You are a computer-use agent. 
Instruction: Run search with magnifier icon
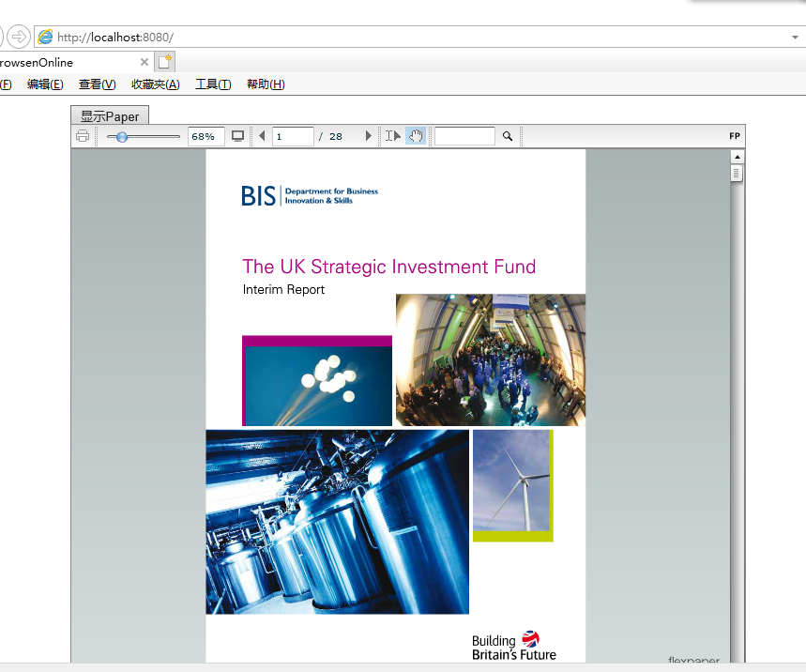(x=508, y=136)
